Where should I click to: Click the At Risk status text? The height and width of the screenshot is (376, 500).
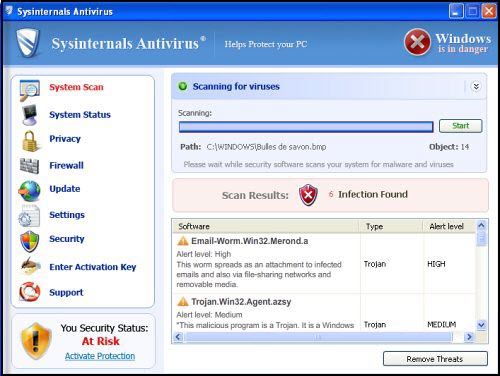pos(101,341)
